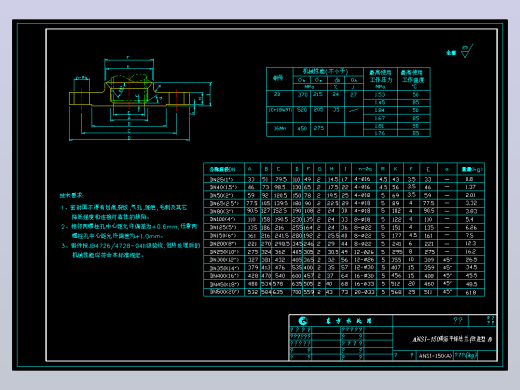Click the n-Øo column header
Screen dimensions: 520x390
(x=365, y=169)
